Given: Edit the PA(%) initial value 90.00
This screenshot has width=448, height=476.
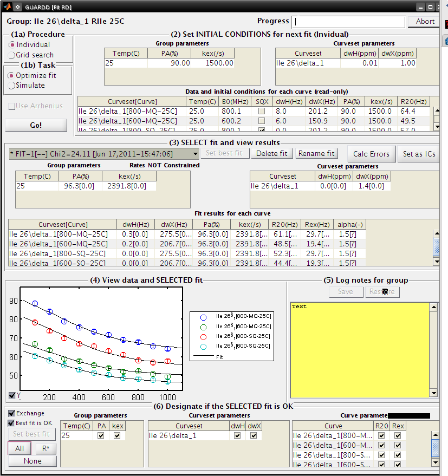Looking at the screenshot, I should 170,63.
